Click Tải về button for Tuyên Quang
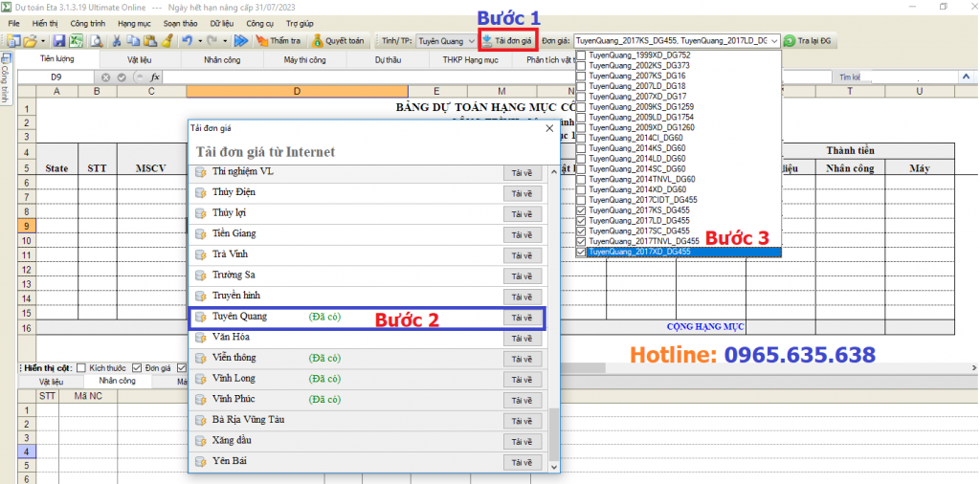The image size is (980, 484). [x=522, y=318]
